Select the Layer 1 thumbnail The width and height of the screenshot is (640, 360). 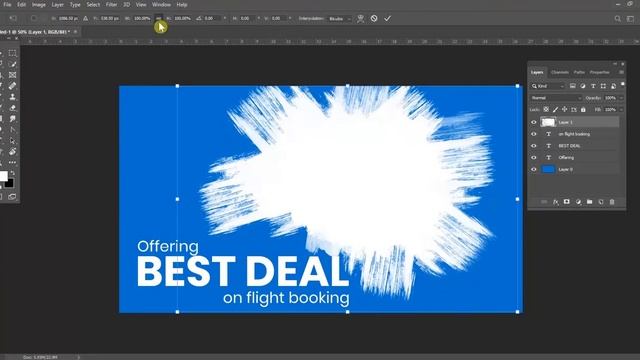tap(548, 122)
